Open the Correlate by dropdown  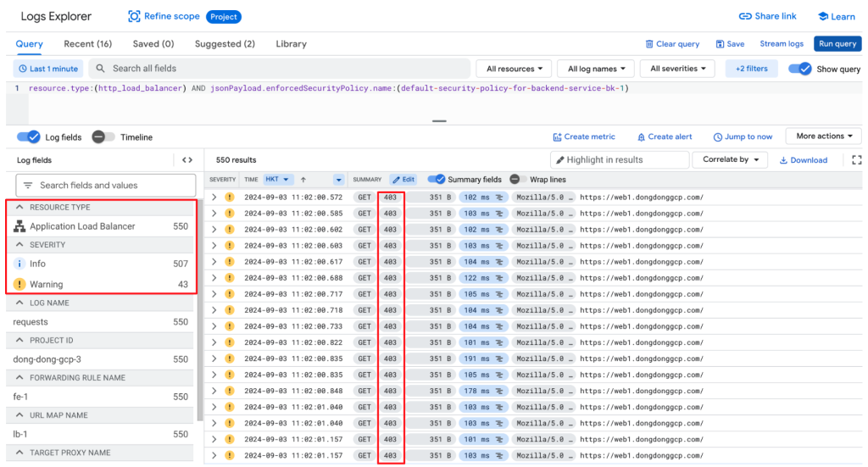730,159
